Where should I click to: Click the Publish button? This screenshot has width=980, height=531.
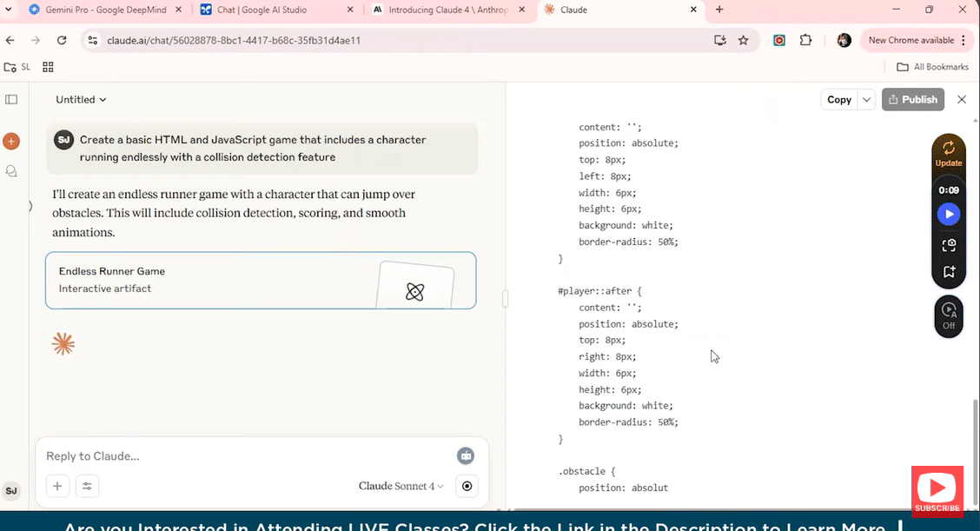click(x=913, y=100)
